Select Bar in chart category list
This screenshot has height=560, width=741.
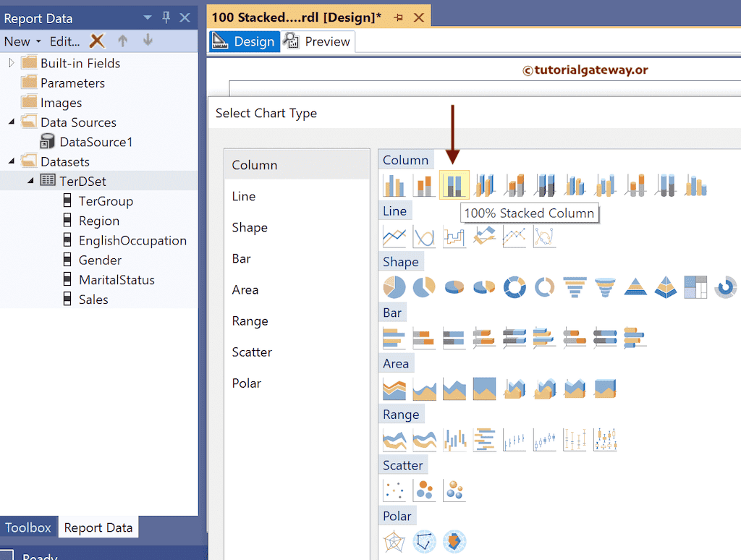(297, 258)
